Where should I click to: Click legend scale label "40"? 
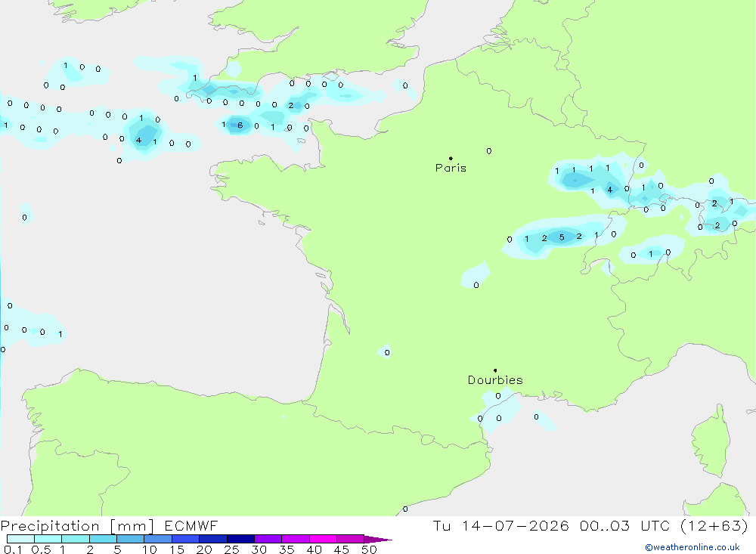coord(314,549)
